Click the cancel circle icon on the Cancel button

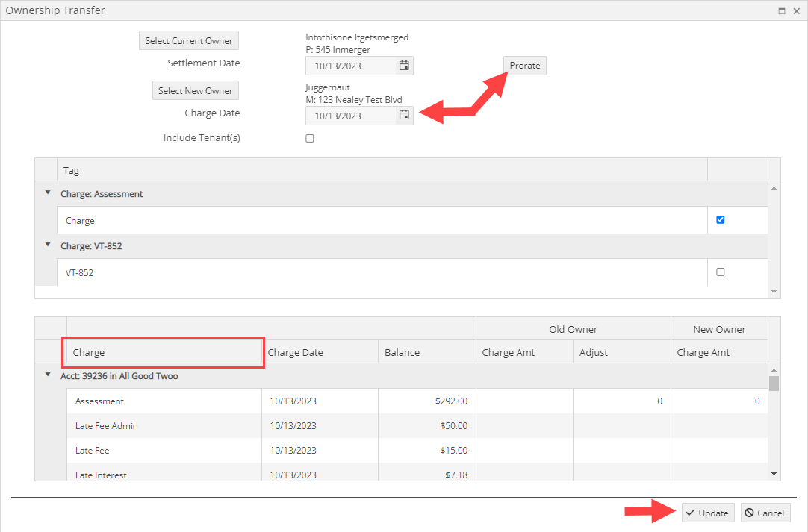(751, 513)
